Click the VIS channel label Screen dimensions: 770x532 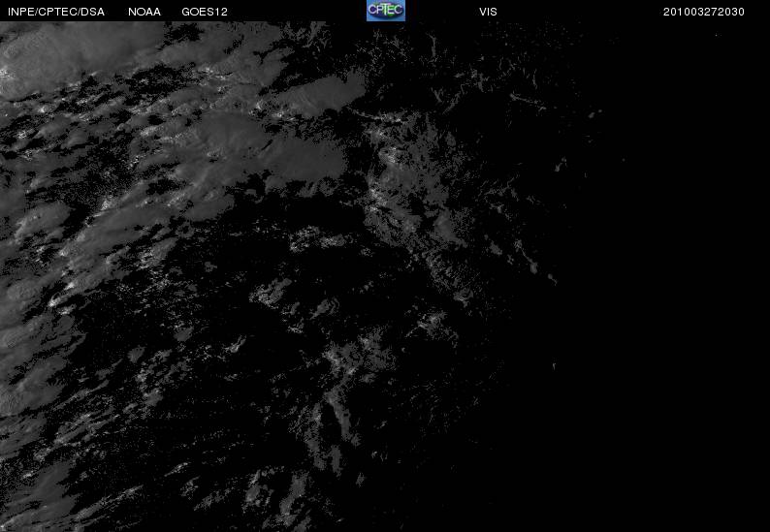point(488,12)
